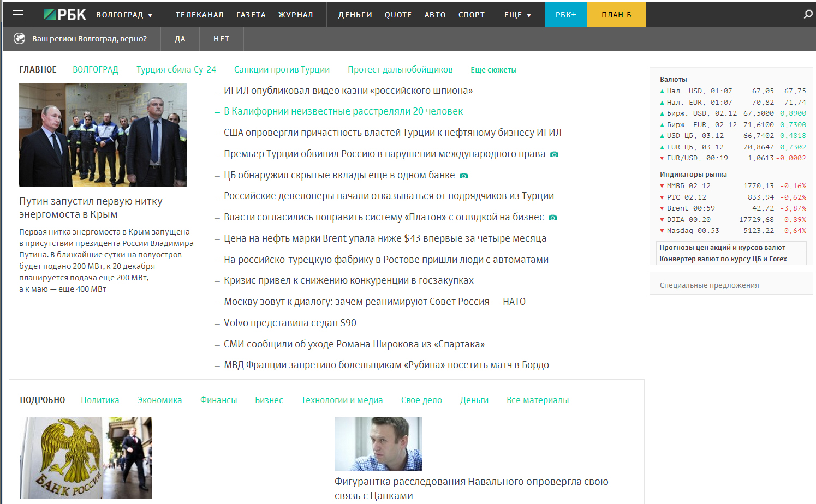Image resolution: width=816 pixels, height=504 pixels.
Task: Click camera icon beside ЦБ hidden deposits headline
Action: (463, 176)
